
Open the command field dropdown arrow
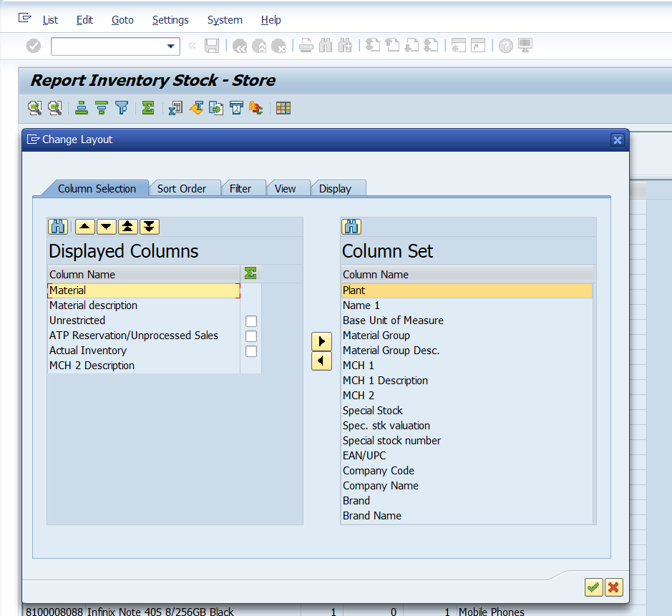click(x=170, y=47)
